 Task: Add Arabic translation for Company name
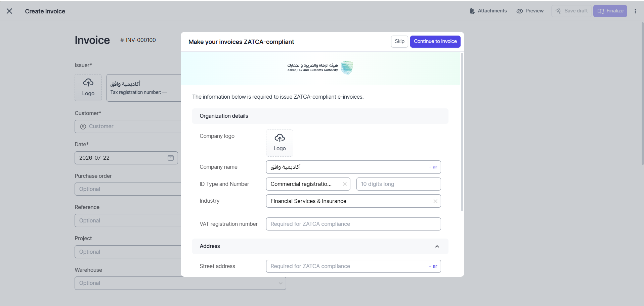click(433, 167)
